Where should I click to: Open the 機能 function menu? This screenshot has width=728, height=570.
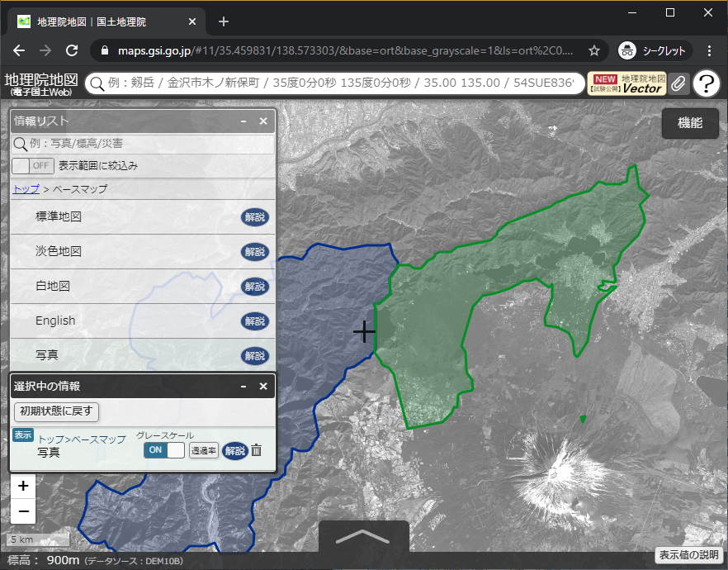(690, 123)
